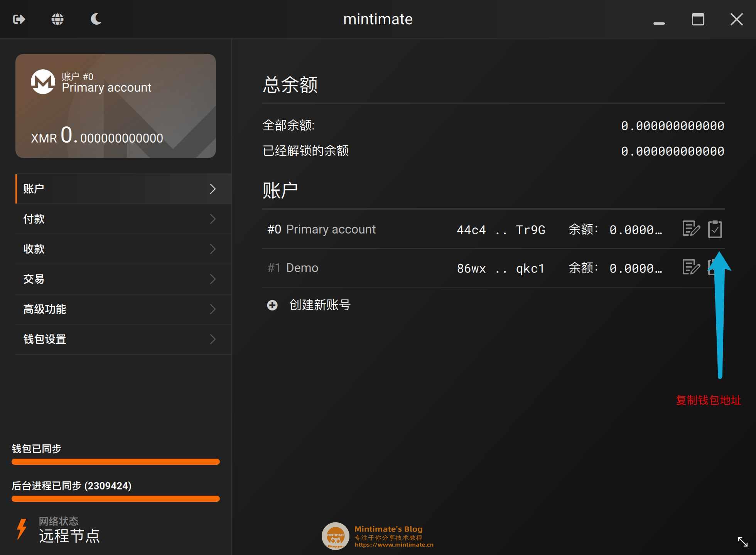Image resolution: width=756 pixels, height=555 pixels.
Task: Open the 付款 menu item
Action: pos(123,219)
